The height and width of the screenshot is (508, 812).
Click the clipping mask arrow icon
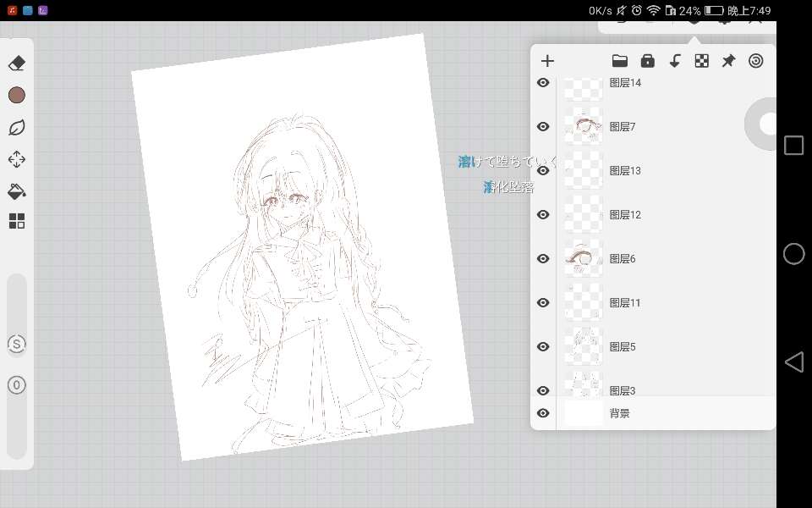point(675,61)
